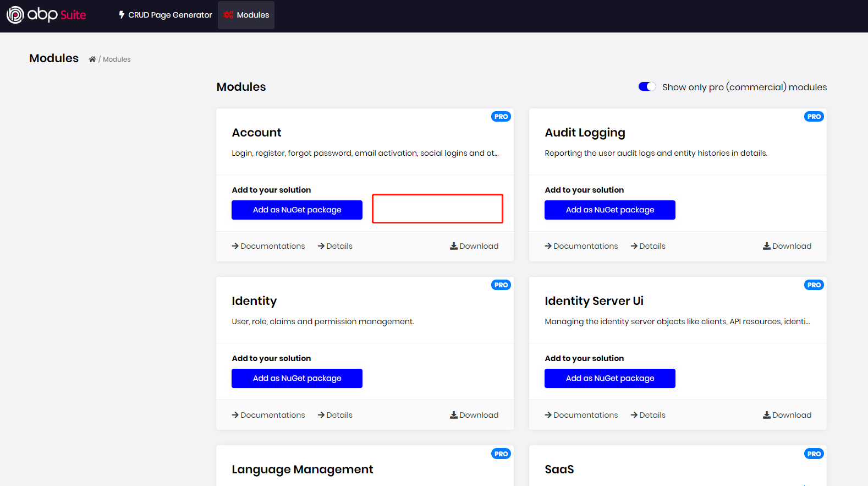Image resolution: width=868 pixels, height=486 pixels.
Task: Click the PRO badge on Account card
Action: click(x=501, y=117)
